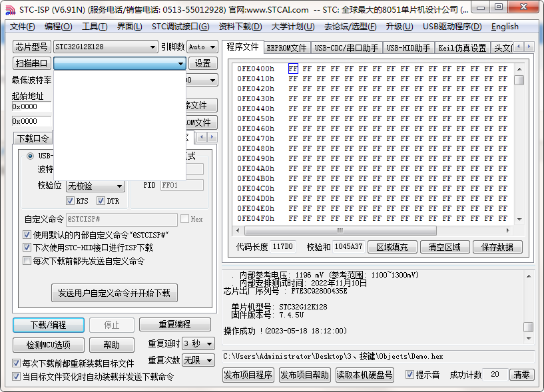Open the 重复延时 3 秒 dropdown
This screenshot has width=544, height=392.
coord(209,344)
